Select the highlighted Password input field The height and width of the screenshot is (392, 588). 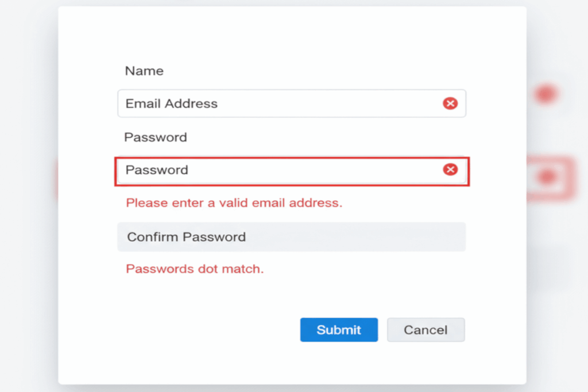[258, 170]
